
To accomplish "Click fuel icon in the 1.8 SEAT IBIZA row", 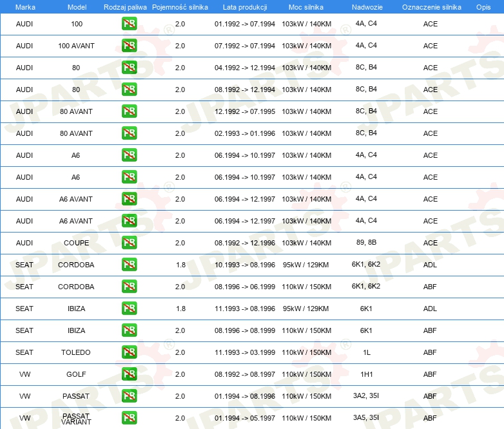I will click(129, 308).
